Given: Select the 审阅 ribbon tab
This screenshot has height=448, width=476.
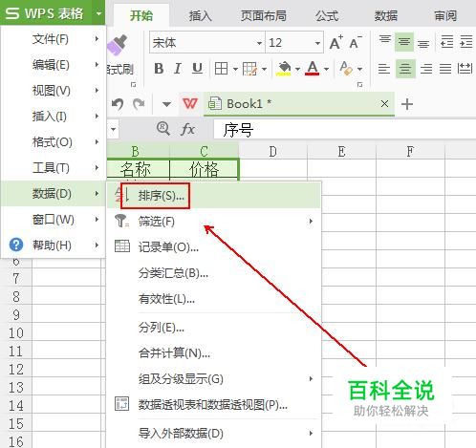Looking at the screenshot, I should coord(445,15).
